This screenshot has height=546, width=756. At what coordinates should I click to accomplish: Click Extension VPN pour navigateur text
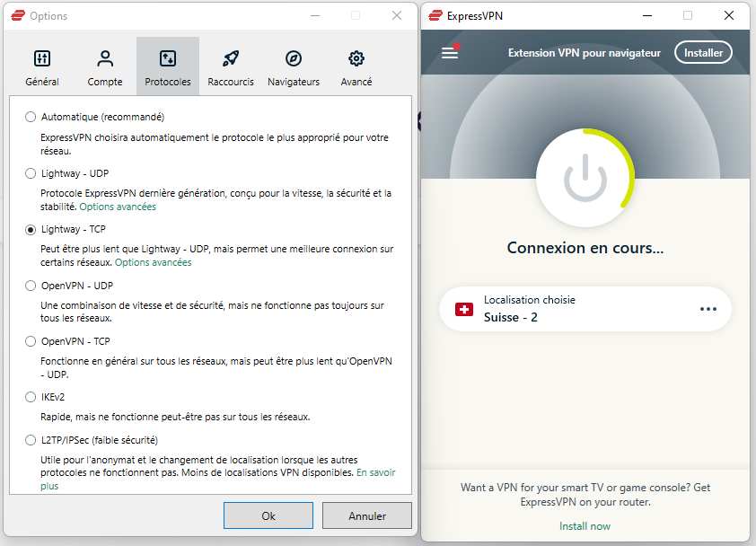pyautogui.click(x=584, y=53)
